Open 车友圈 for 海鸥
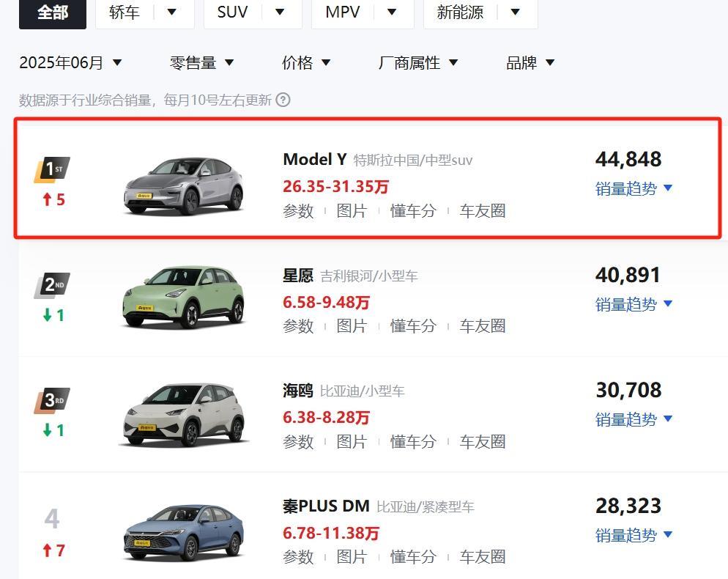728x579 pixels. point(483,441)
